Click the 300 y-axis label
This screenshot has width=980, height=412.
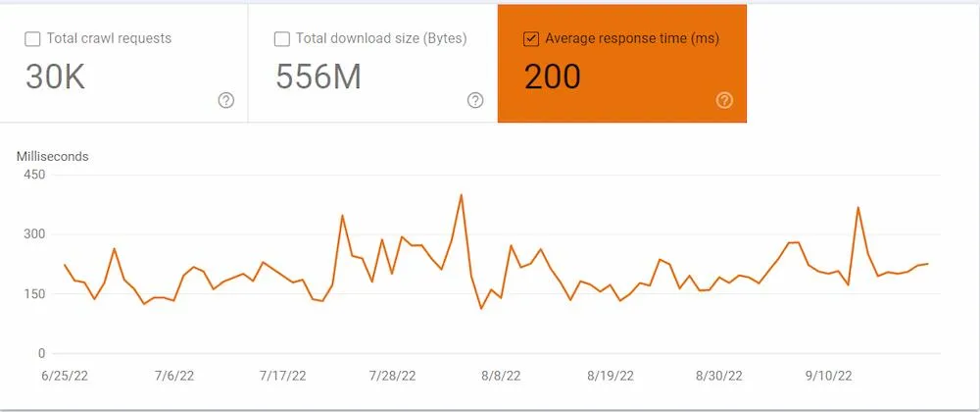pos(34,234)
